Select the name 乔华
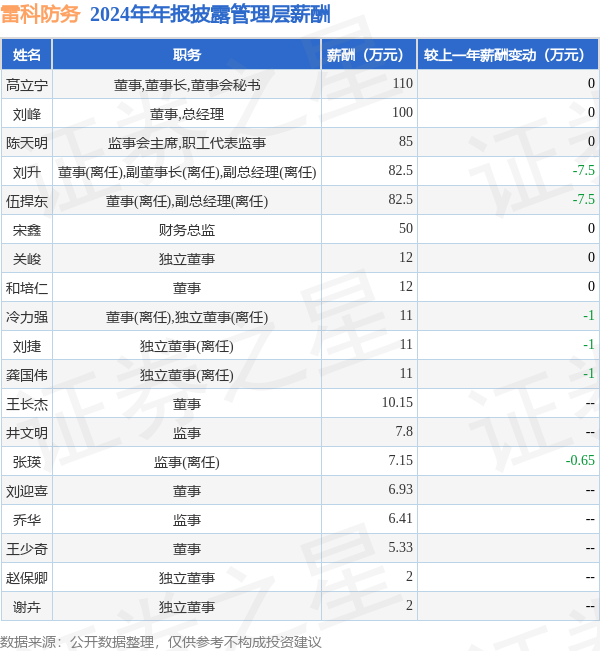The height and width of the screenshot is (651, 600). pyautogui.click(x=27, y=520)
